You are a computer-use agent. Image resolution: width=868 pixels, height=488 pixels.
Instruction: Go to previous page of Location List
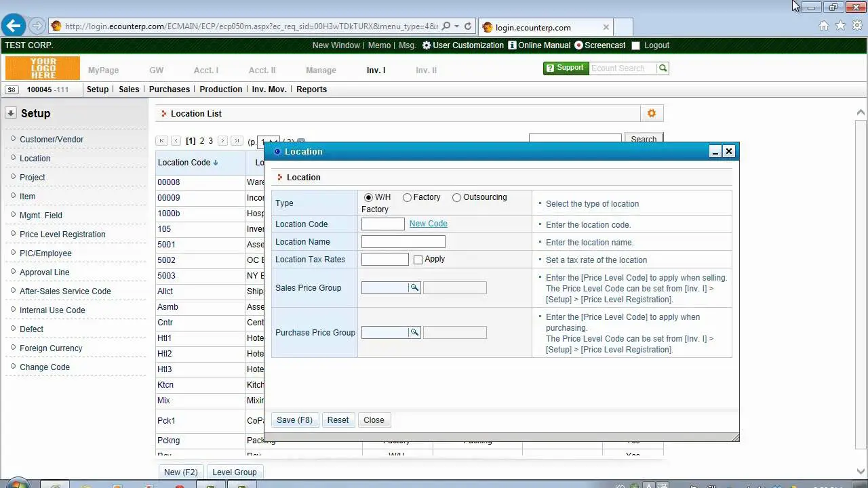coord(176,141)
